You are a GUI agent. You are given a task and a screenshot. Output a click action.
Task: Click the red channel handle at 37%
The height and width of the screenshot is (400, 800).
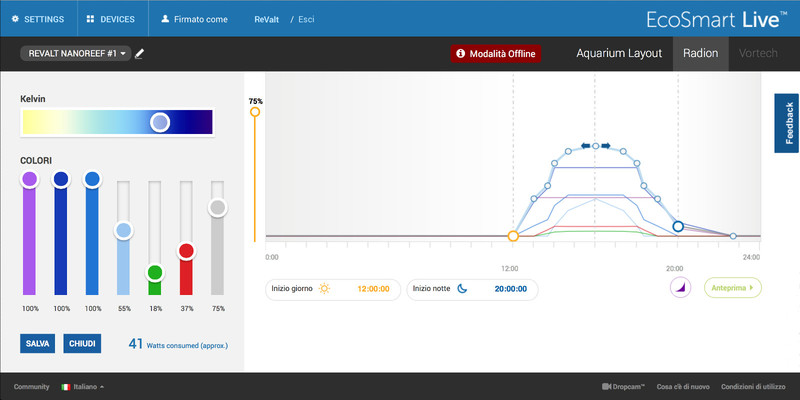(186, 251)
